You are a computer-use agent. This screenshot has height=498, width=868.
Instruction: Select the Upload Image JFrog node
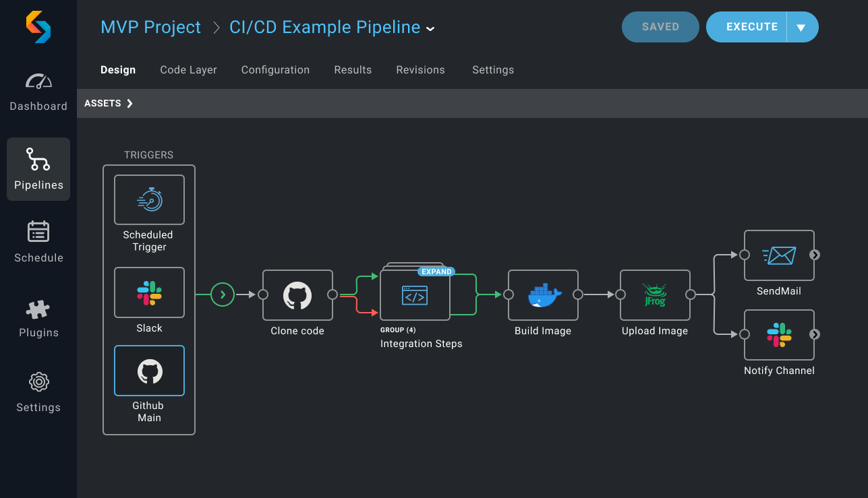[x=655, y=295]
